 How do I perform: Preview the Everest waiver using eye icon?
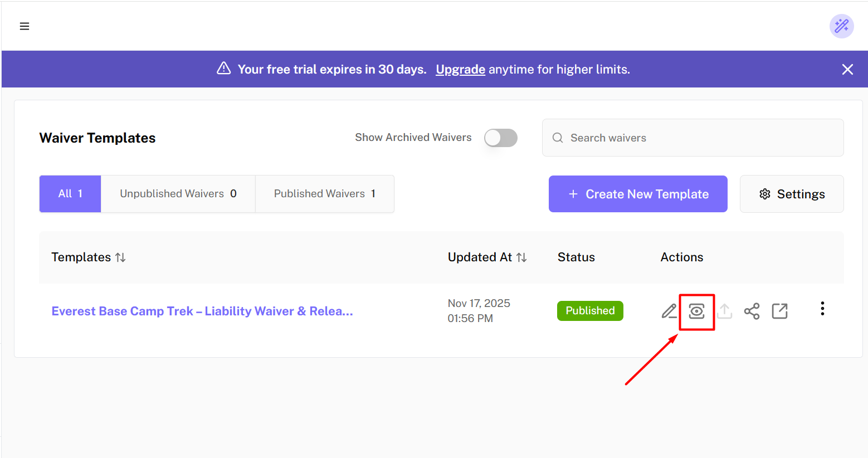coord(696,311)
